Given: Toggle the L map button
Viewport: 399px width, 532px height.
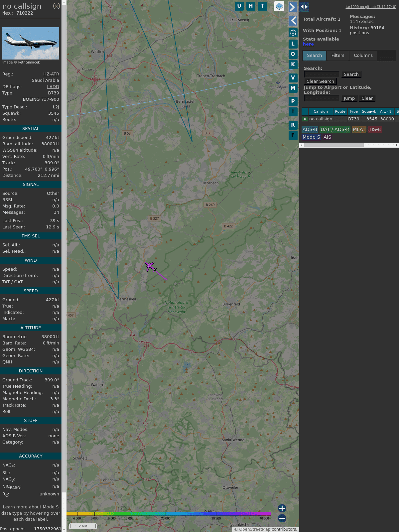Looking at the screenshot, I should tap(293, 44).
